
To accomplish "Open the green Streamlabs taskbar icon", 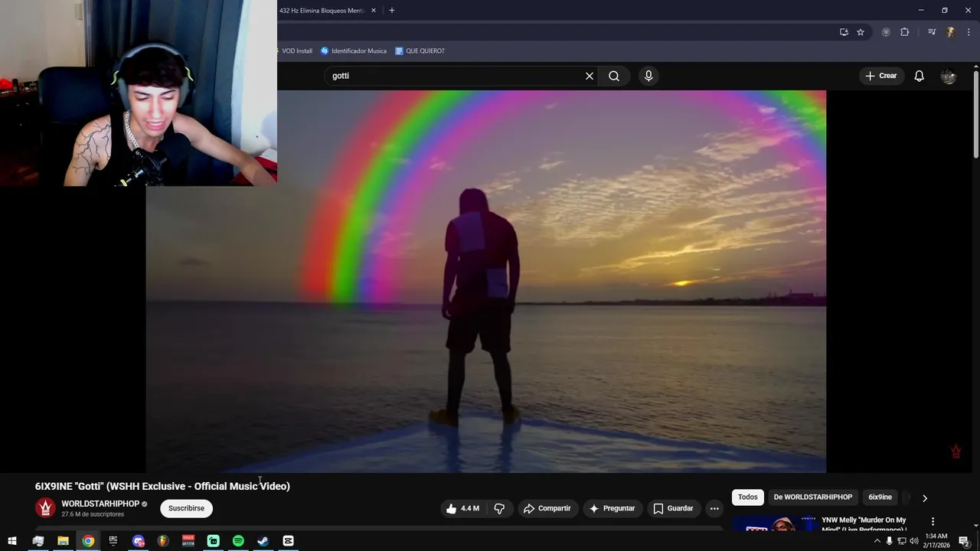I will point(214,541).
